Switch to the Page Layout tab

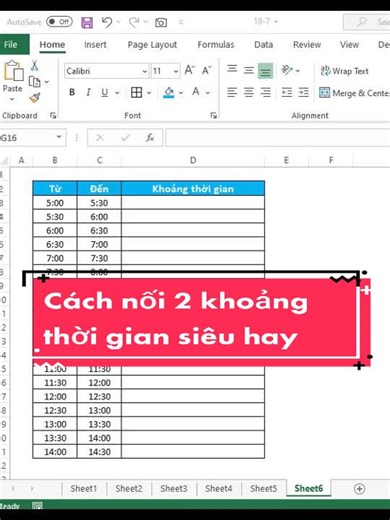click(x=152, y=45)
